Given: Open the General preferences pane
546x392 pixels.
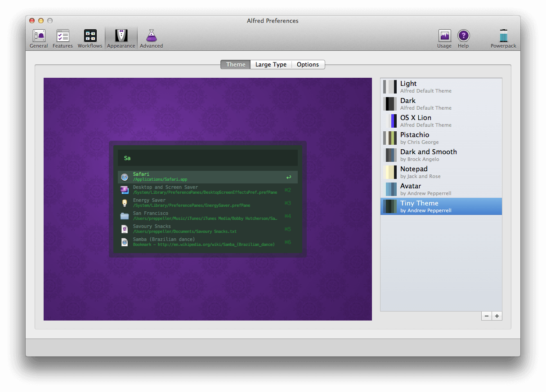Looking at the screenshot, I should pos(39,38).
